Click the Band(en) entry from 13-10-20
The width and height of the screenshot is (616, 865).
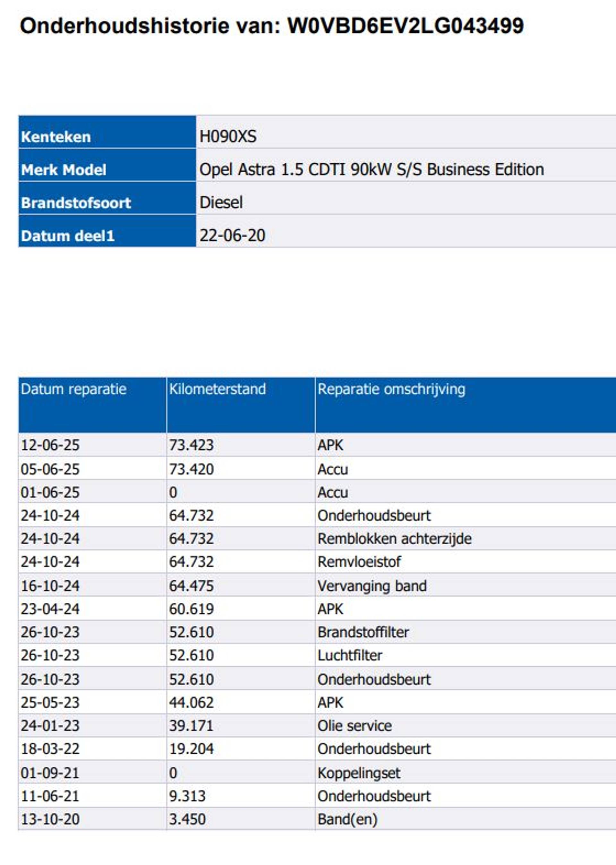[x=347, y=819]
